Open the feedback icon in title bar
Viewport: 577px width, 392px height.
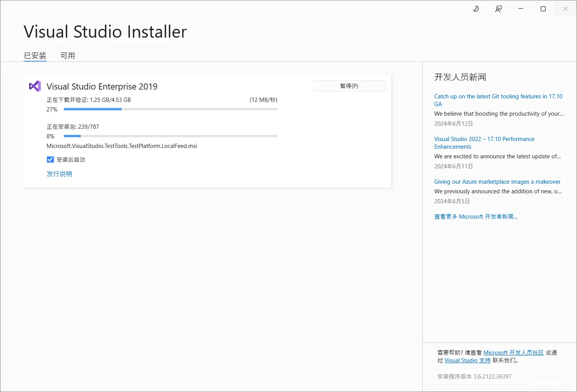point(499,9)
